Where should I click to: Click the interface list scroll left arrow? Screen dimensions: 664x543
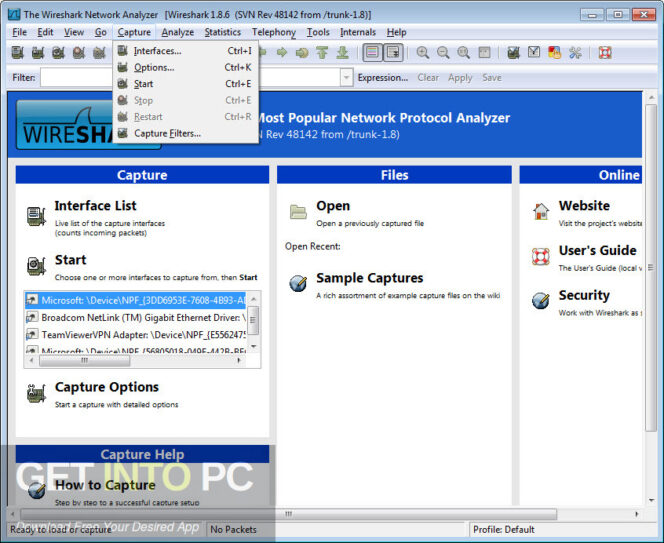point(31,360)
